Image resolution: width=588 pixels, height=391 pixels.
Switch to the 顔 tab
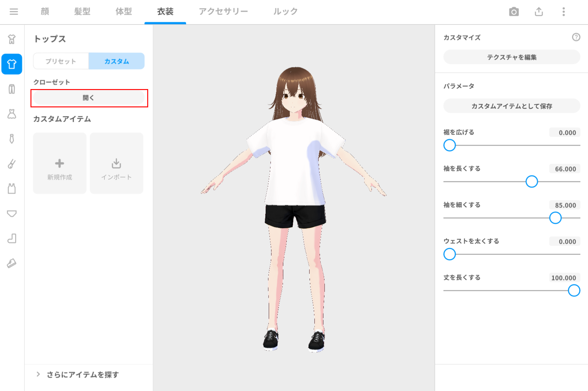click(45, 11)
